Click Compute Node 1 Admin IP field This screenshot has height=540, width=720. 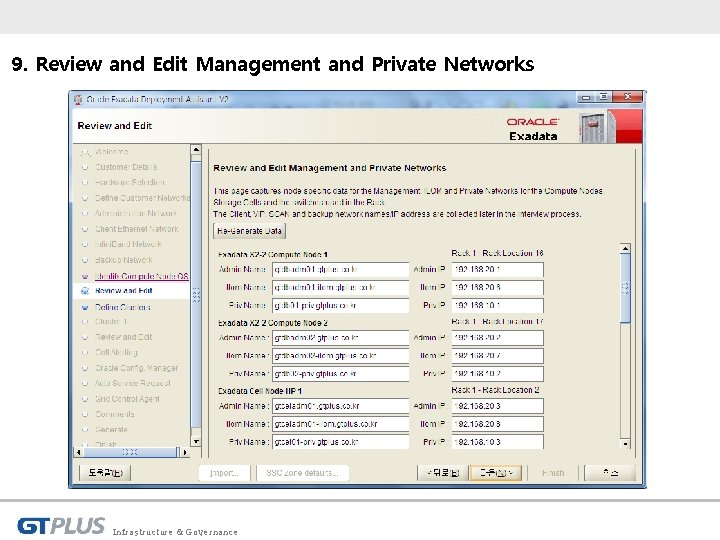point(498,270)
